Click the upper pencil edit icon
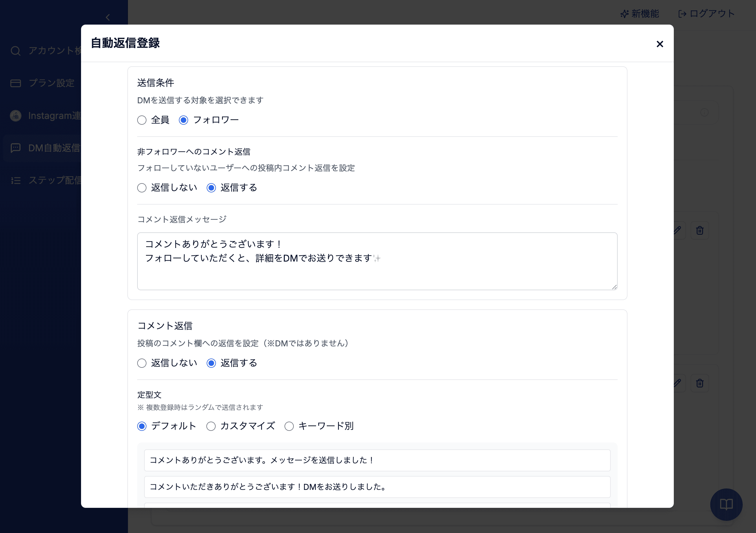This screenshot has width=756, height=533. pyautogui.click(x=677, y=230)
